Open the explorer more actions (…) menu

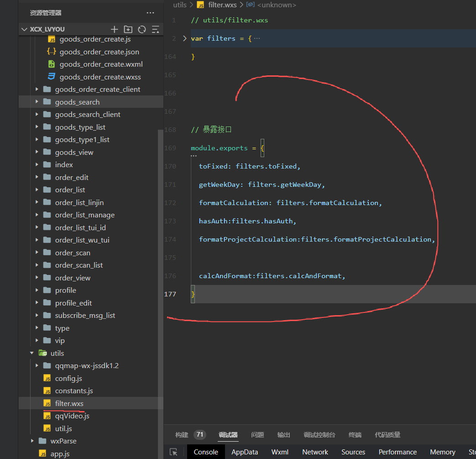point(150,13)
